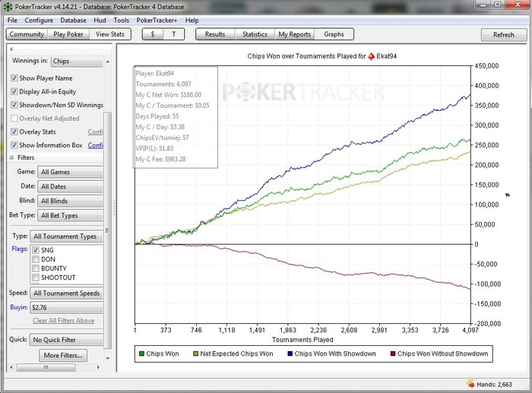Viewport: 532px width, 393px height.
Task: Open the Winnings in Chips dropdown
Action: point(77,61)
